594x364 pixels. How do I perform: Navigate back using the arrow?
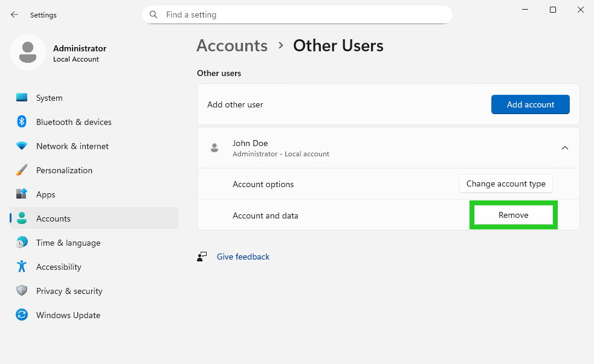13,14
